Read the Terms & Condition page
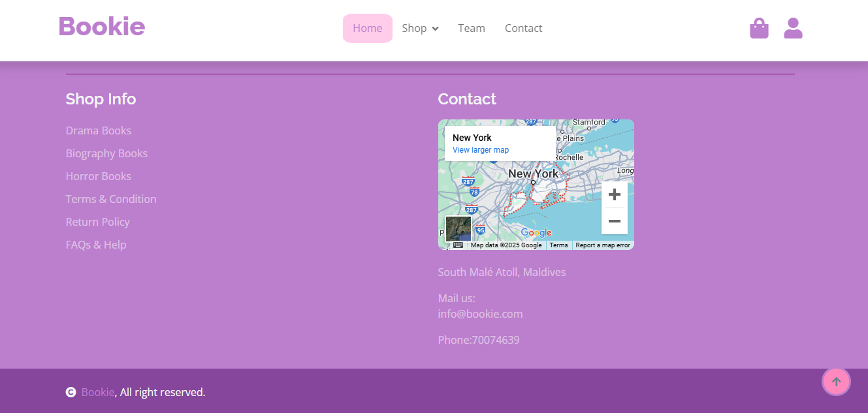 pyautogui.click(x=111, y=199)
